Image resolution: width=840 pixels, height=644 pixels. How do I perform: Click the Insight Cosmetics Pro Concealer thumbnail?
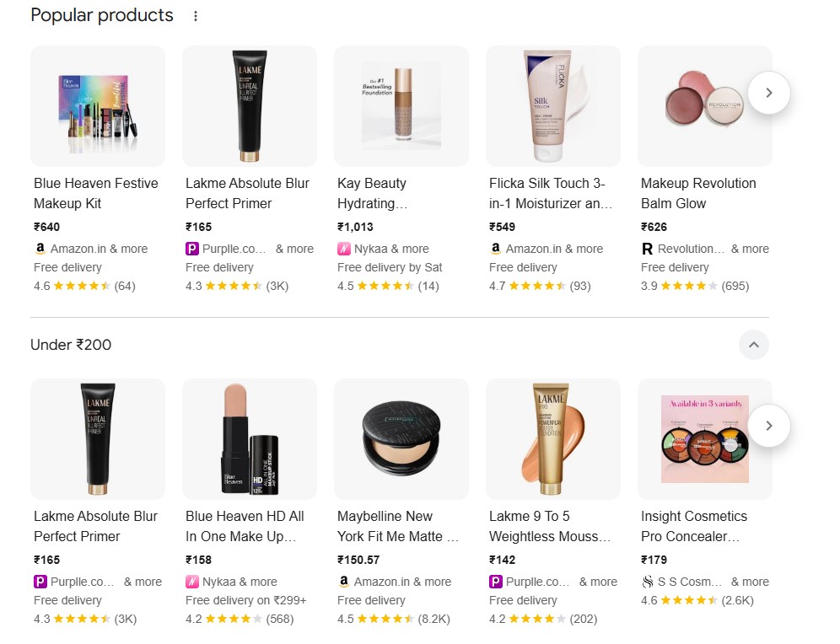pyautogui.click(x=704, y=438)
